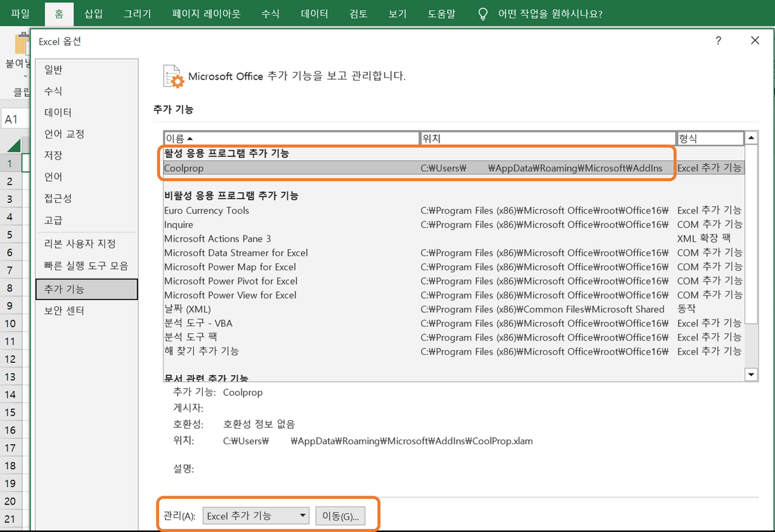This screenshot has height=532, width=775.
Task: Click the 이동(G)... button
Action: click(340, 516)
